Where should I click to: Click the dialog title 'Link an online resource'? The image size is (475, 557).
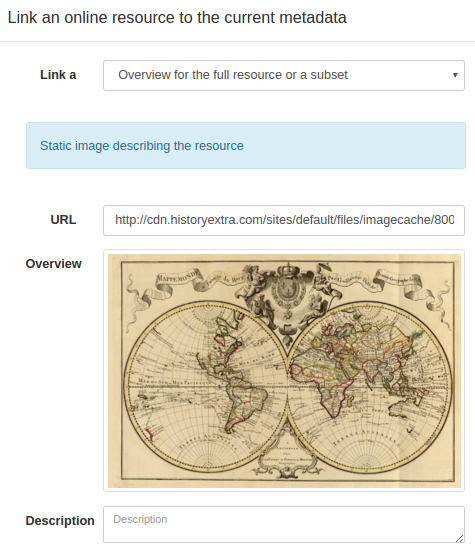(x=177, y=18)
